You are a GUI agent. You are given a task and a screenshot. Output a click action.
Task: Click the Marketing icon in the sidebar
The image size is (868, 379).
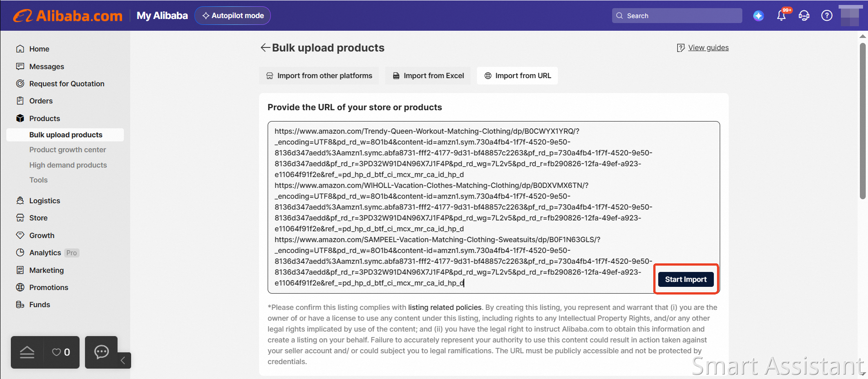(20, 270)
